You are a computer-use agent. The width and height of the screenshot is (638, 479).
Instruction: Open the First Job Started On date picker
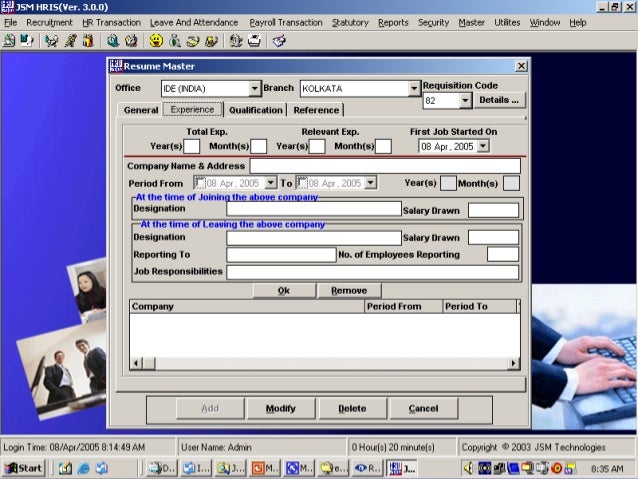click(483, 146)
